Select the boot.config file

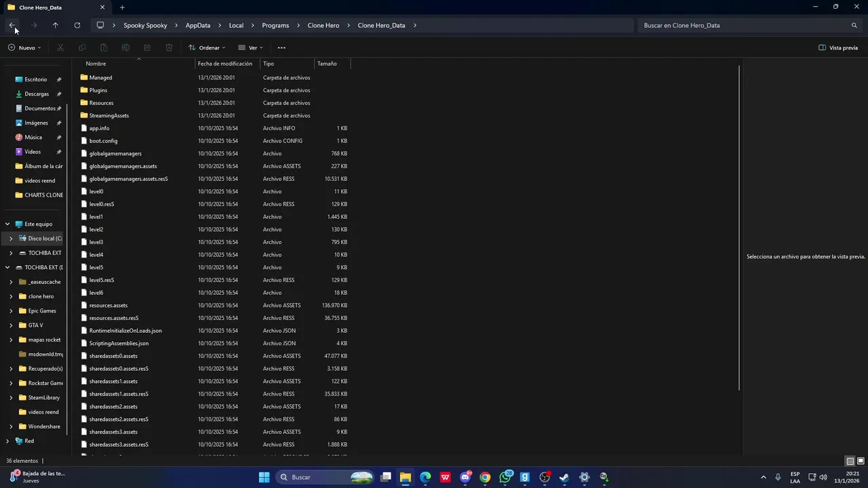coord(103,141)
